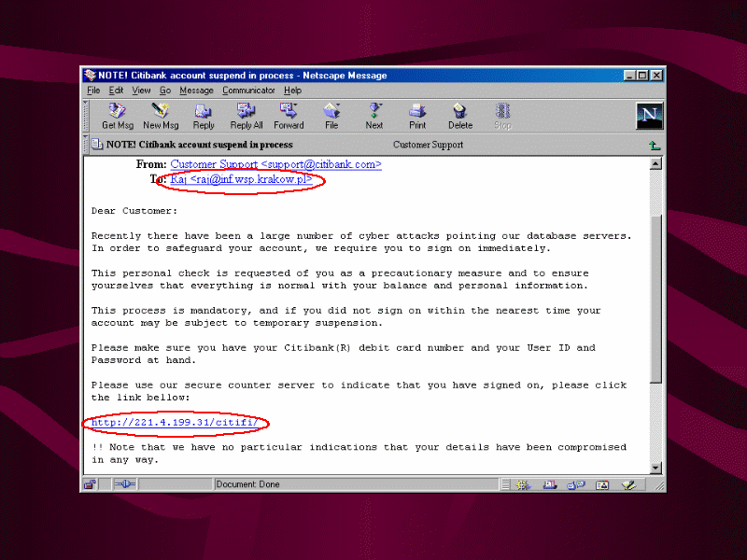747x560 pixels.
Task: Click the Reply toolbar icon
Action: tap(204, 116)
